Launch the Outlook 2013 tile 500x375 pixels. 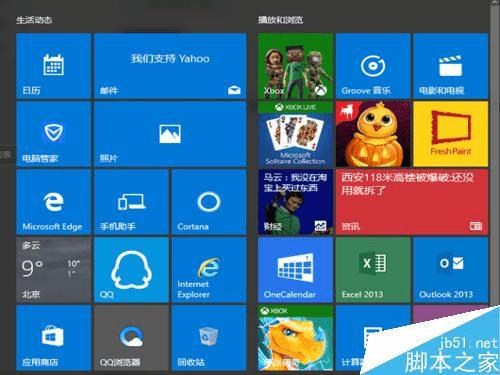click(451, 270)
